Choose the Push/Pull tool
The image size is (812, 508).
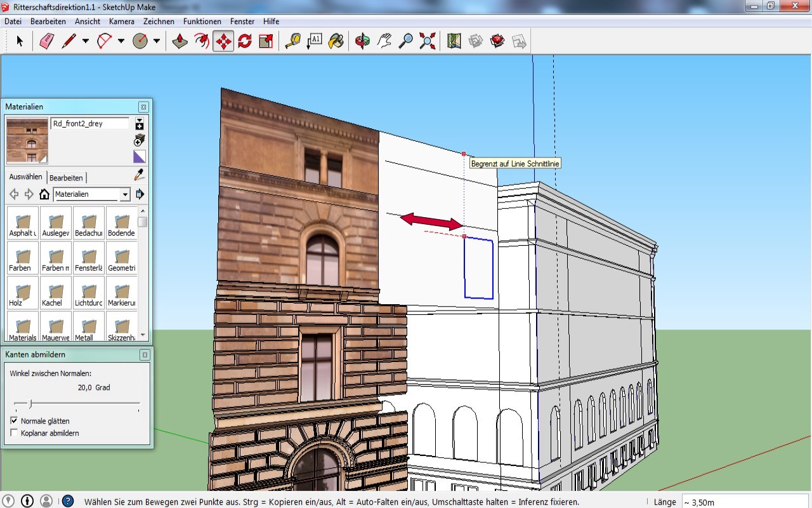tap(180, 42)
